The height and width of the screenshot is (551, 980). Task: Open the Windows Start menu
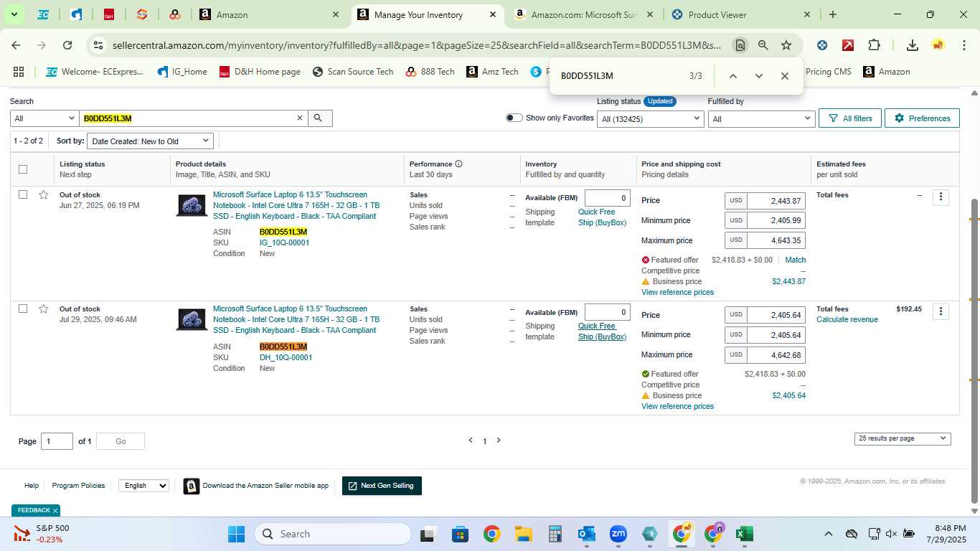(237, 534)
